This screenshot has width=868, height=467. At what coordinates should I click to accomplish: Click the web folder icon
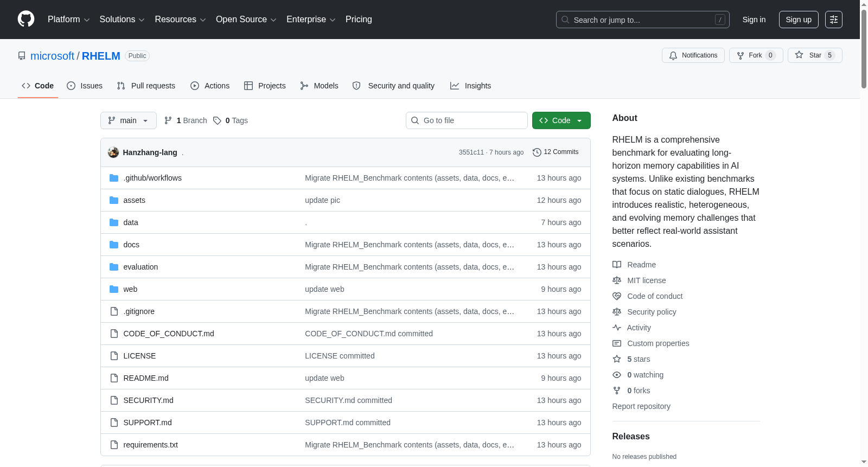(x=114, y=289)
